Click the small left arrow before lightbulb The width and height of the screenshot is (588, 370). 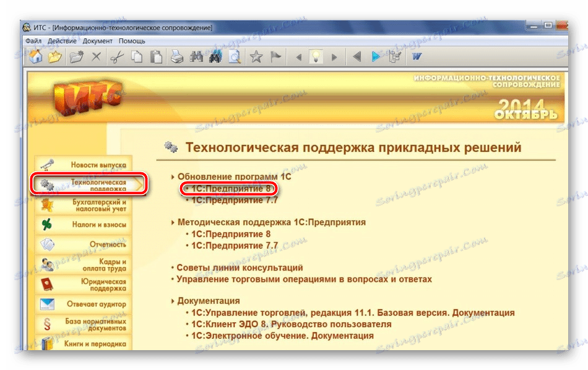[x=299, y=57]
